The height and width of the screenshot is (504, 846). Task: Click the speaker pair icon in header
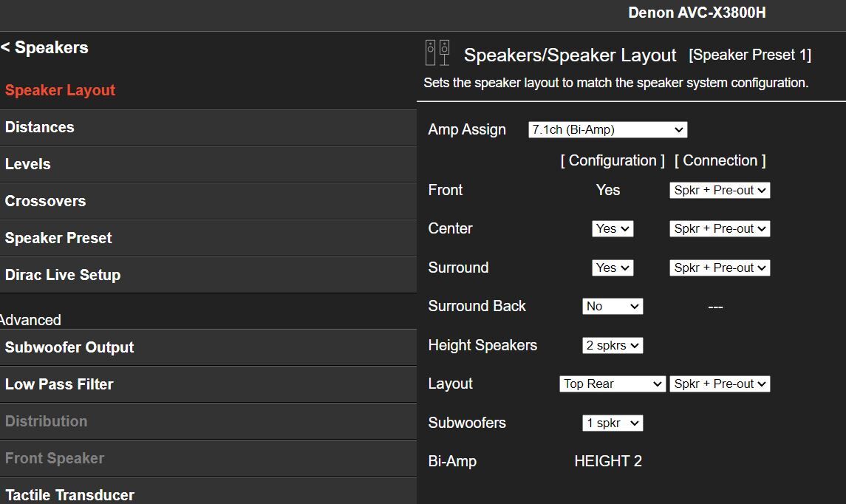[x=437, y=53]
